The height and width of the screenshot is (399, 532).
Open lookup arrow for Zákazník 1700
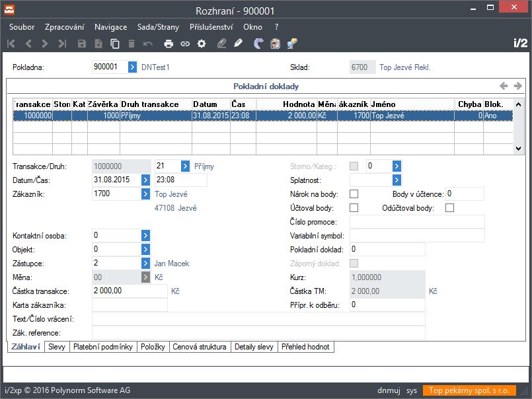[145, 194]
